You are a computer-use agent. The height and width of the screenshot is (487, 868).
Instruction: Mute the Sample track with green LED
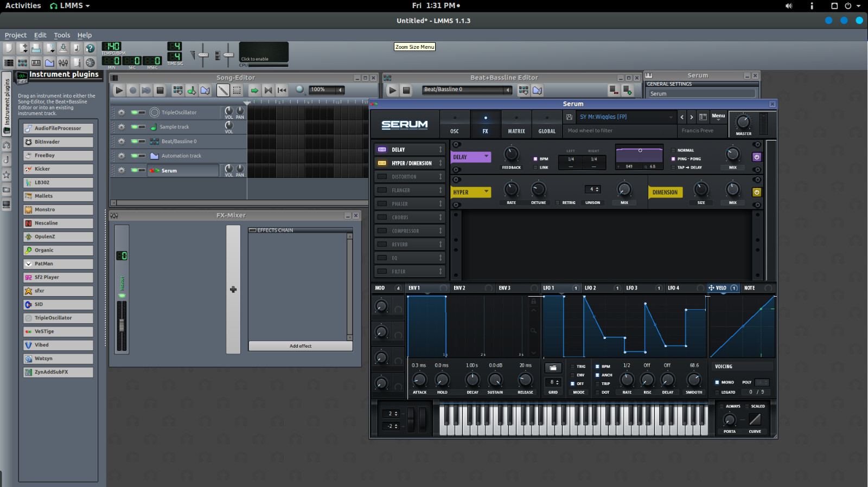135,127
